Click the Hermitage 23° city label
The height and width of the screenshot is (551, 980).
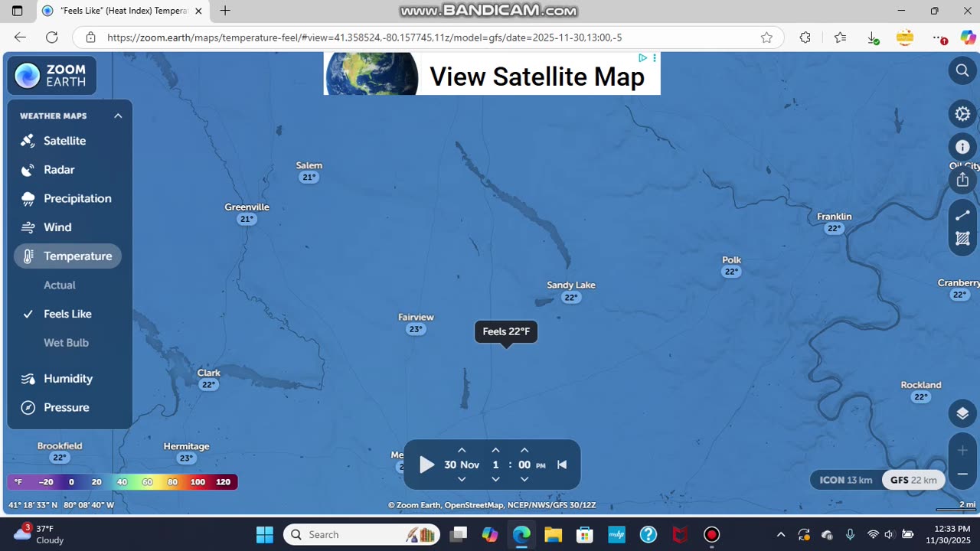pos(186,452)
